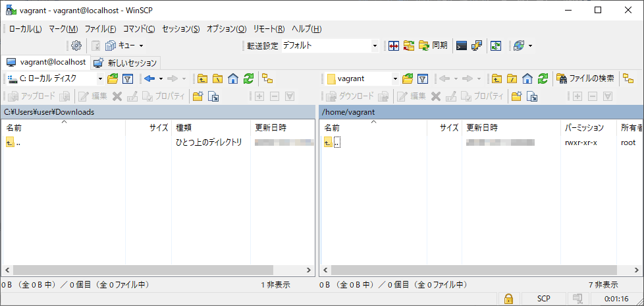Click the remote panel open directory icon

(408, 78)
